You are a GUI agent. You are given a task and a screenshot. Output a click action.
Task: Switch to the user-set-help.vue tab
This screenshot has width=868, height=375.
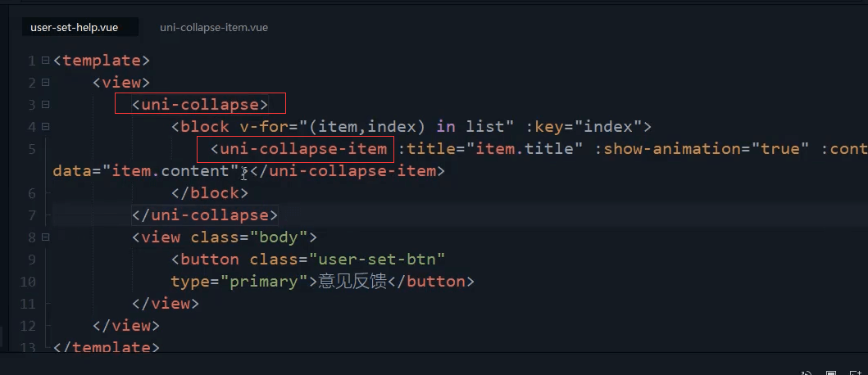(75, 27)
